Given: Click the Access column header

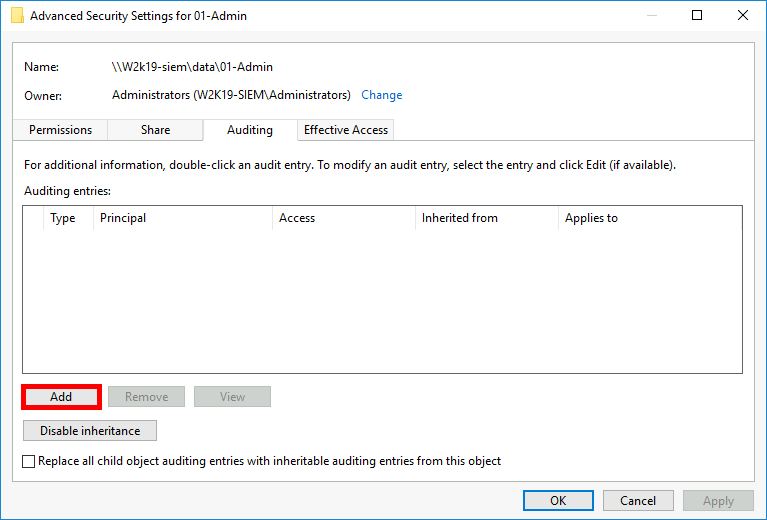Looking at the screenshot, I should (x=344, y=218).
